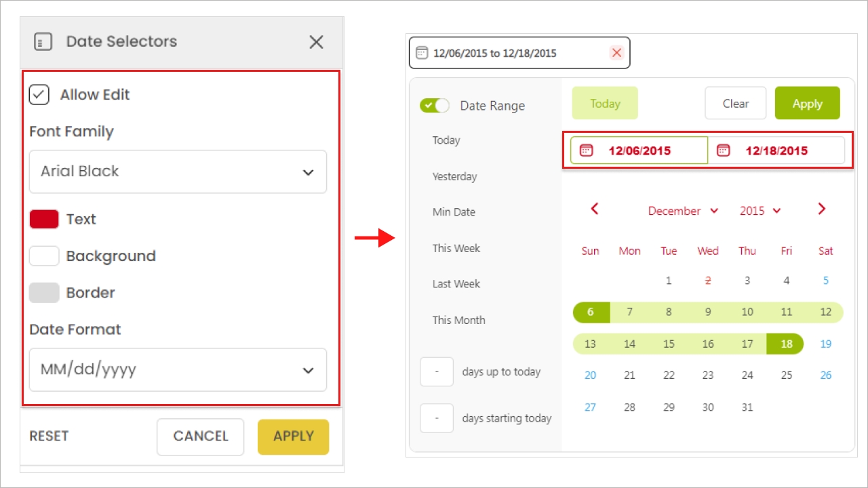Close the Date Selectors panel
Screen dimensions: 868x488
point(316,42)
